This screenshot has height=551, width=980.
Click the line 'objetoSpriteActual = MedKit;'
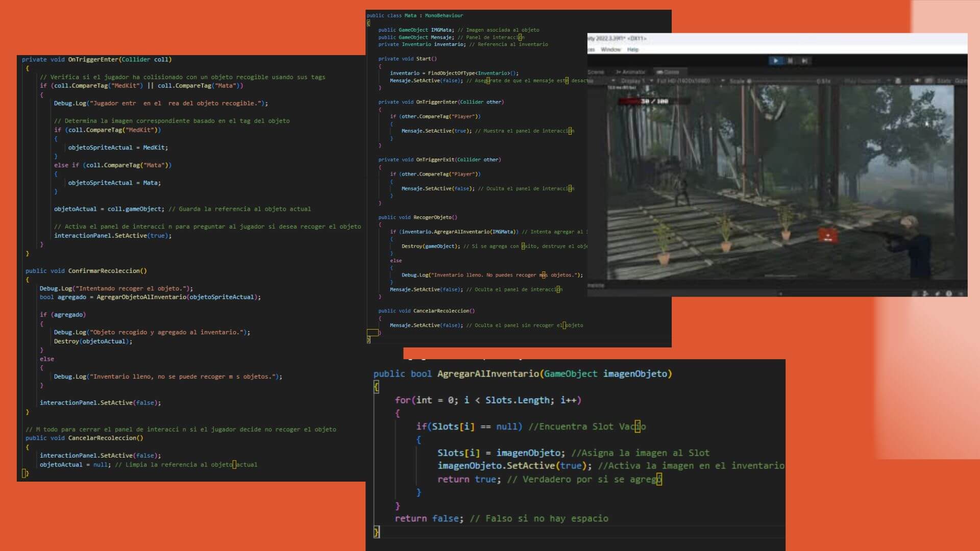tap(118, 147)
